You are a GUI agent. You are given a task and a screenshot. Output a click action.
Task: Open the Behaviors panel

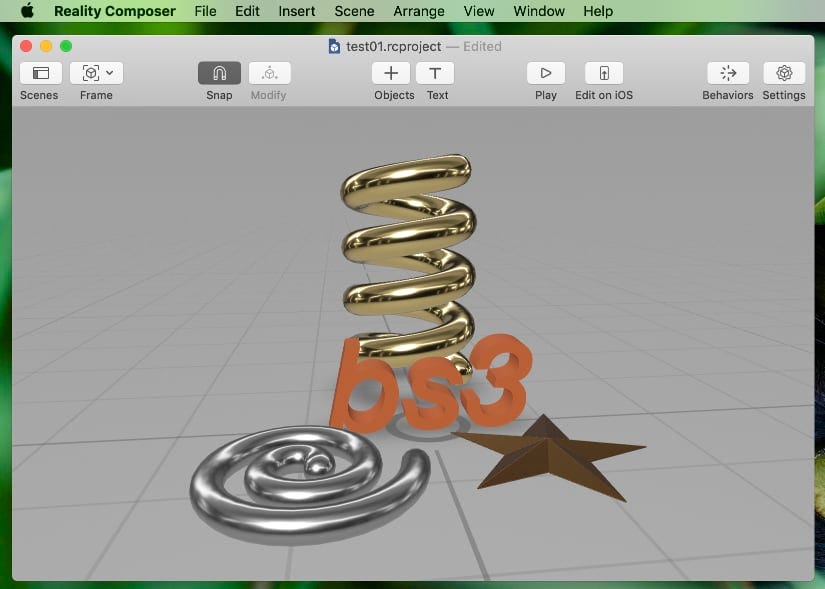[728, 73]
